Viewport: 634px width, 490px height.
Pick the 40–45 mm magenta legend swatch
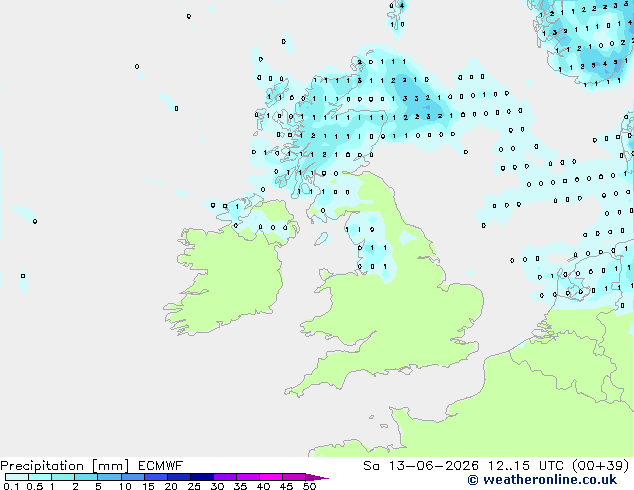pyautogui.click(x=271, y=477)
